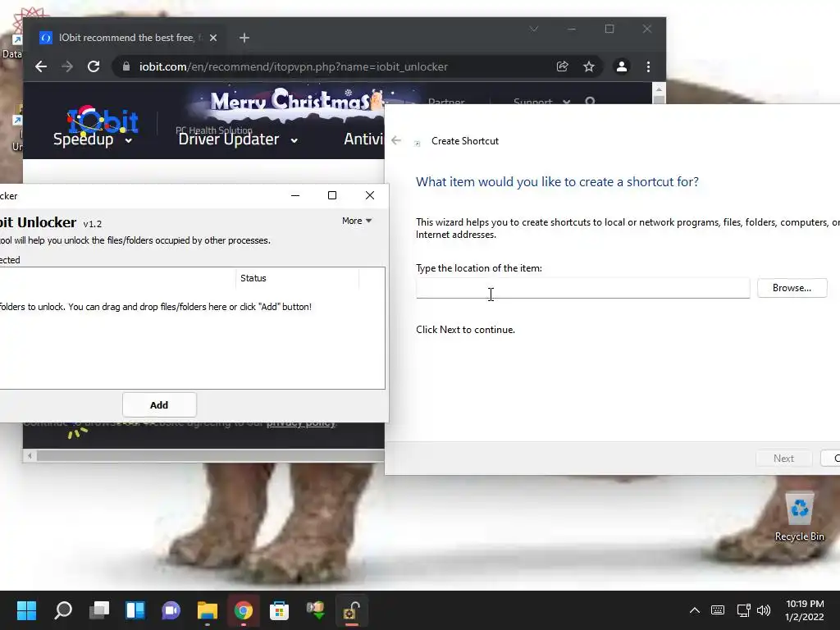Click Chrome tab search chevron
Image resolution: width=840 pixels, height=630 pixels.
pyautogui.click(x=533, y=29)
